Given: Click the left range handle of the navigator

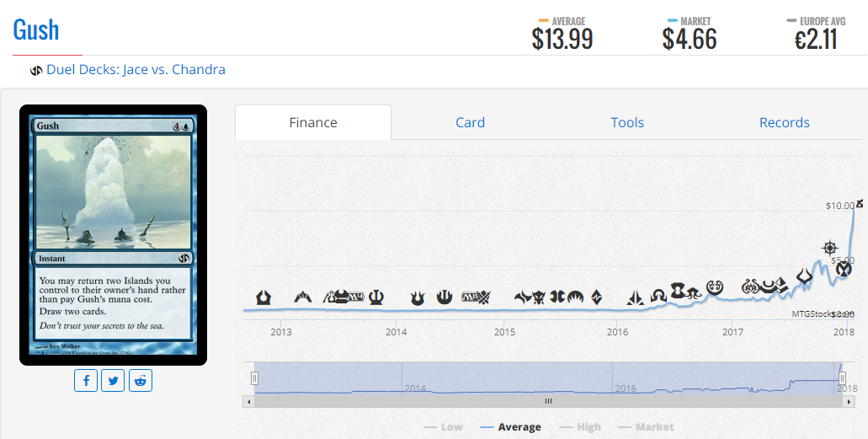Looking at the screenshot, I should 254,378.
